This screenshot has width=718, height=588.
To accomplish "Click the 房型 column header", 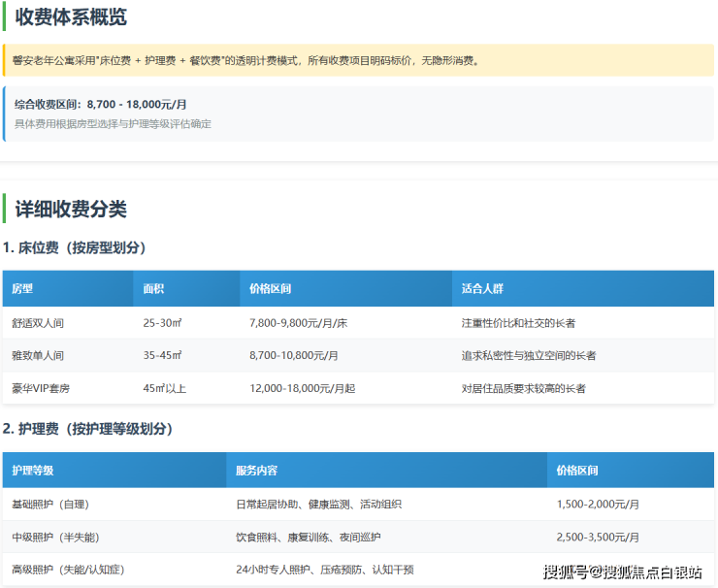I will 22,289.
